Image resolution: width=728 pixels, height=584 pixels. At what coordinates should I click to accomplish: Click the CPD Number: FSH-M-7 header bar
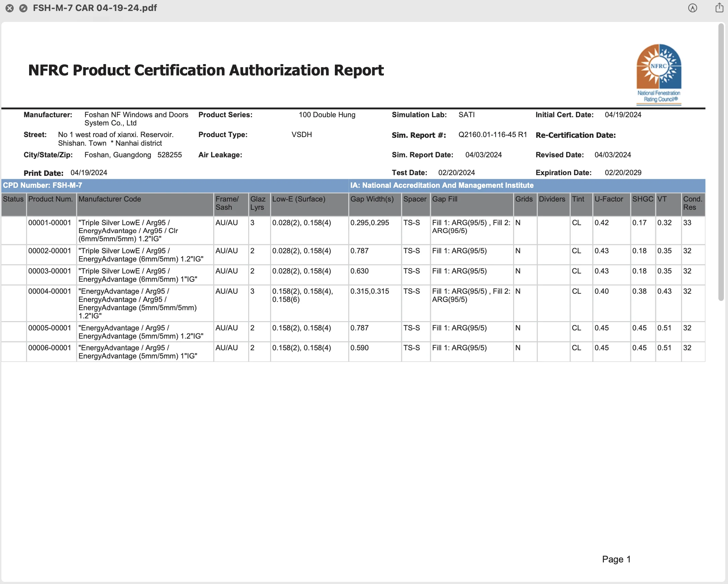43,185
